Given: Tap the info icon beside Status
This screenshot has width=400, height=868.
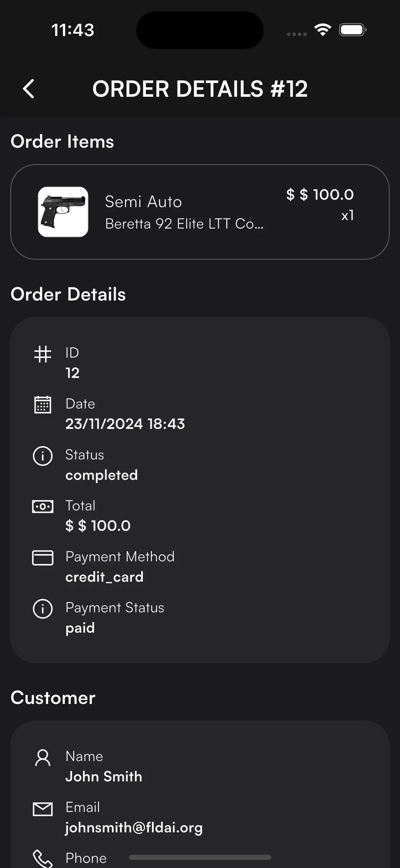Looking at the screenshot, I should pos(43,456).
